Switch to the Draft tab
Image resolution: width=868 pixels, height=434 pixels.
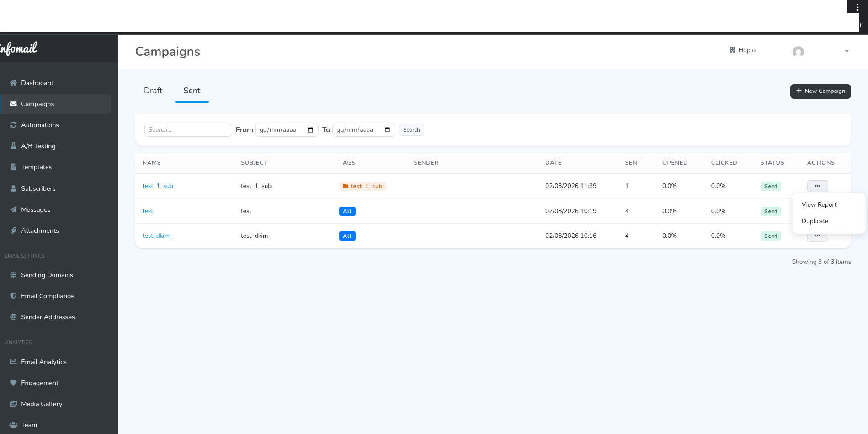(x=153, y=91)
